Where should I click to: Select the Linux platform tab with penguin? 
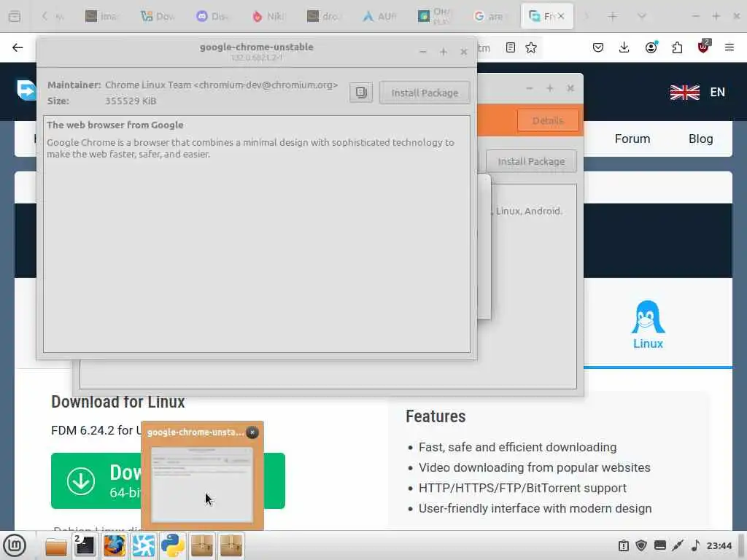tap(648, 324)
